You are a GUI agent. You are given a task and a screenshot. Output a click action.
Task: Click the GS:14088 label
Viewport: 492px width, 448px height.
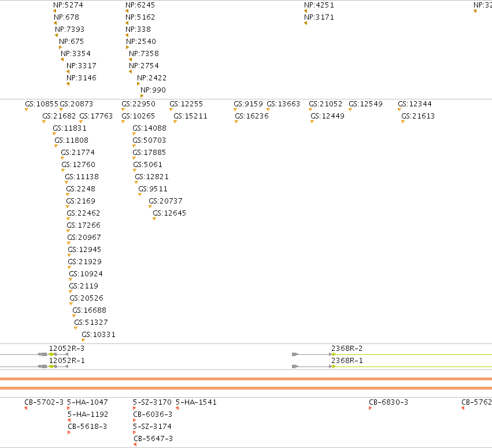[149, 128]
